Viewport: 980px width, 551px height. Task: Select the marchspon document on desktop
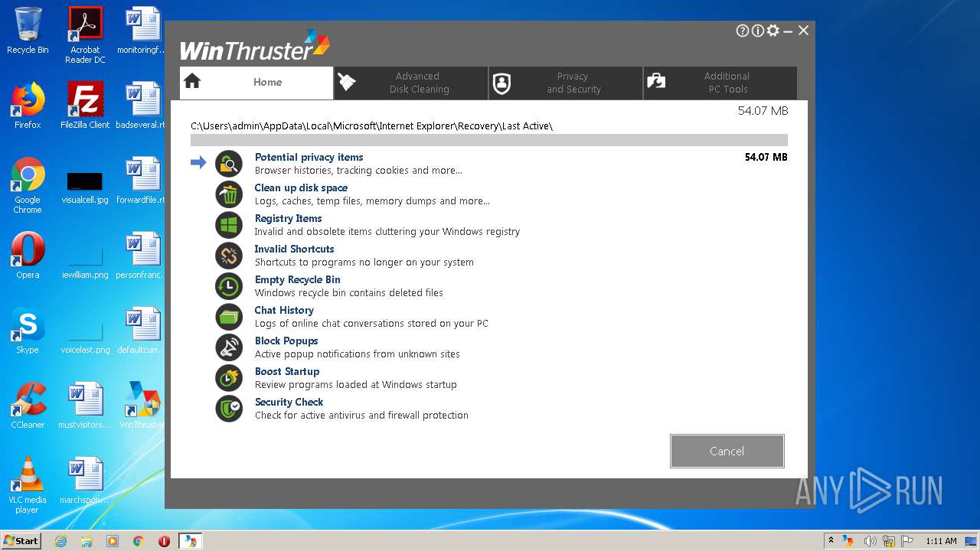[x=85, y=481]
